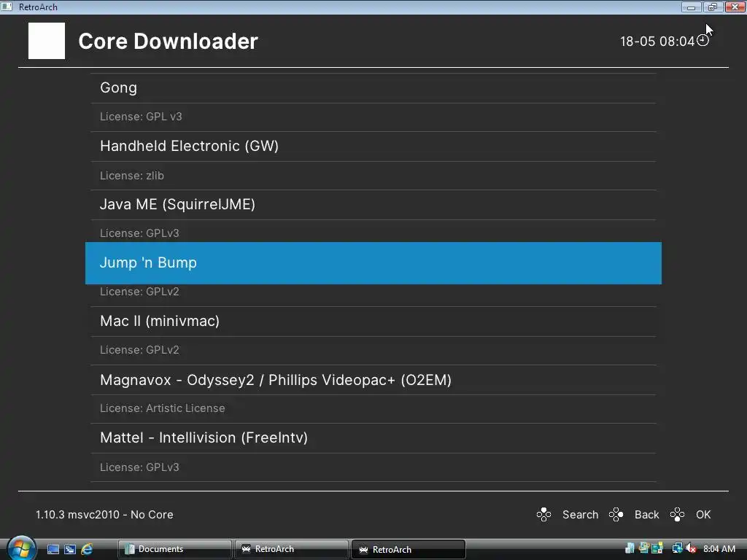Select Mac II (minivmac) core
Viewport: 747px width, 560px height.
click(x=373, y=322)
